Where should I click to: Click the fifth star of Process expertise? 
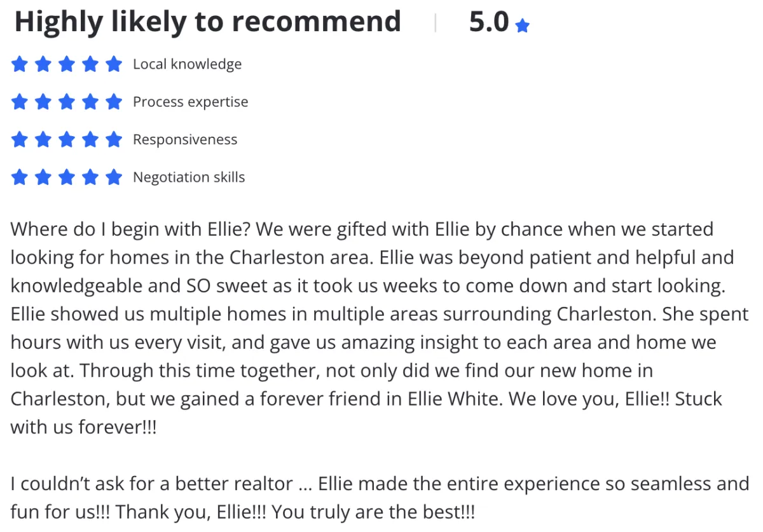tap(114, 102)
